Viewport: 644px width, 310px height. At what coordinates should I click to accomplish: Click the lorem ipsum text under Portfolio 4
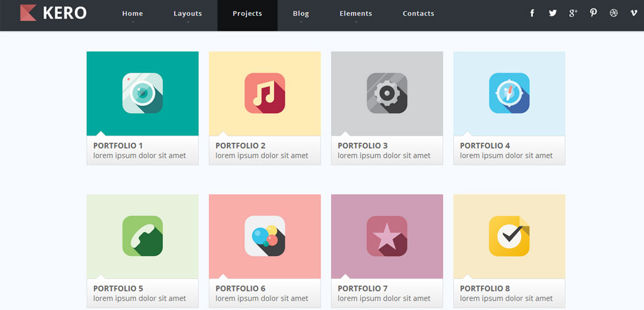click(x=507, y=156)
